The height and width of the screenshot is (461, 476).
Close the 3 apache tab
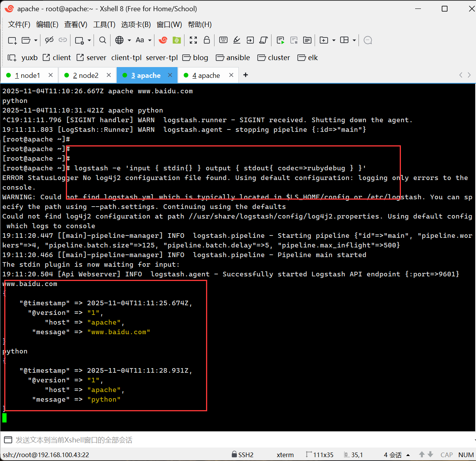(170, 75)
